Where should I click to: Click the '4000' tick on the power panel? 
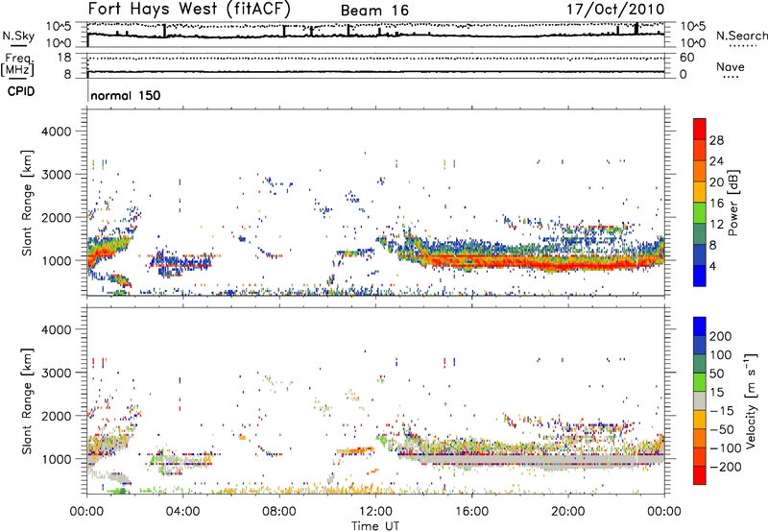tap(57, 132)
